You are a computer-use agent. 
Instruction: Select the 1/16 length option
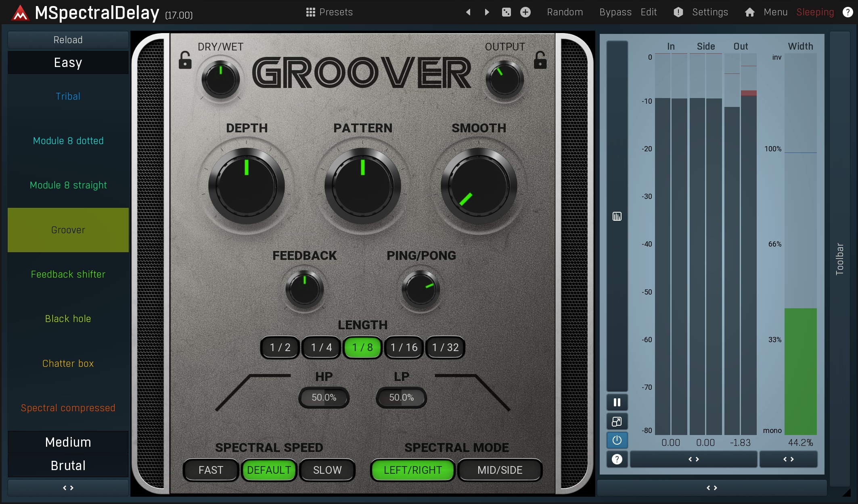click(404, 347)
